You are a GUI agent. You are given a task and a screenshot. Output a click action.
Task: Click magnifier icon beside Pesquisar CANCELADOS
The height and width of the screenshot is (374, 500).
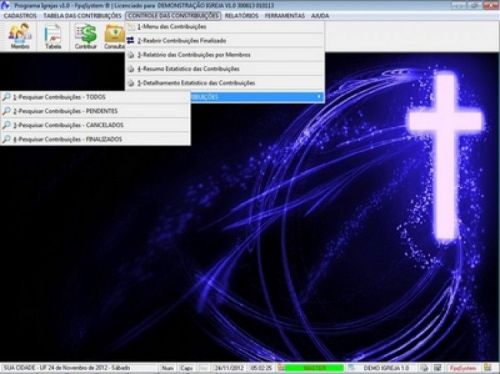[x=6, y=125]
